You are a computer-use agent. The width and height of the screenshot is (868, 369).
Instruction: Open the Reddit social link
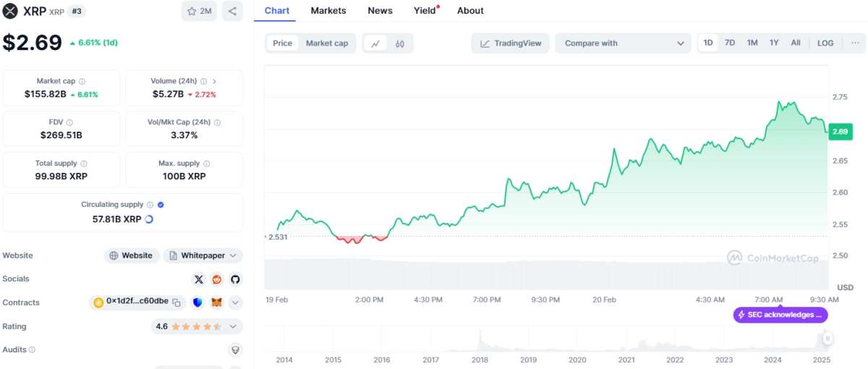coord(217,279)
